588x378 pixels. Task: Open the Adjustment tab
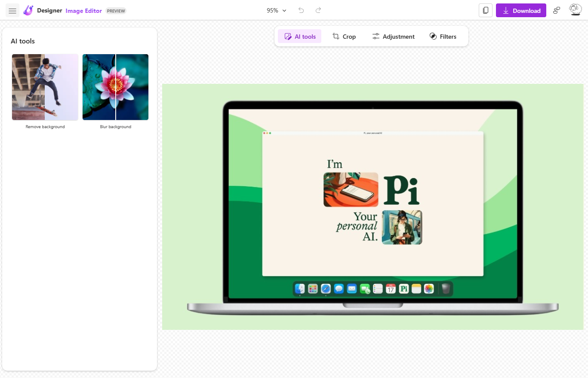393,37
